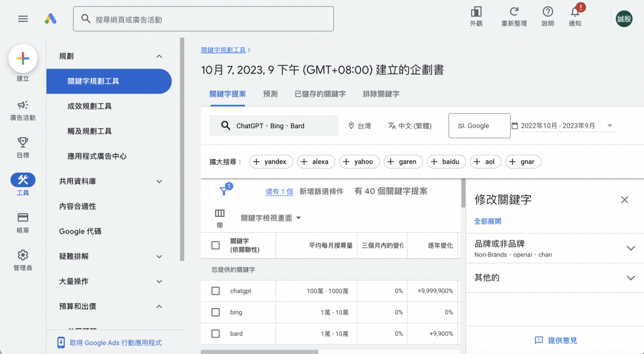This screenshot has height=354, width=644.
Task: Click the search magnifier in top search bar
Action: pyautogui.click(x=86, y=19)
